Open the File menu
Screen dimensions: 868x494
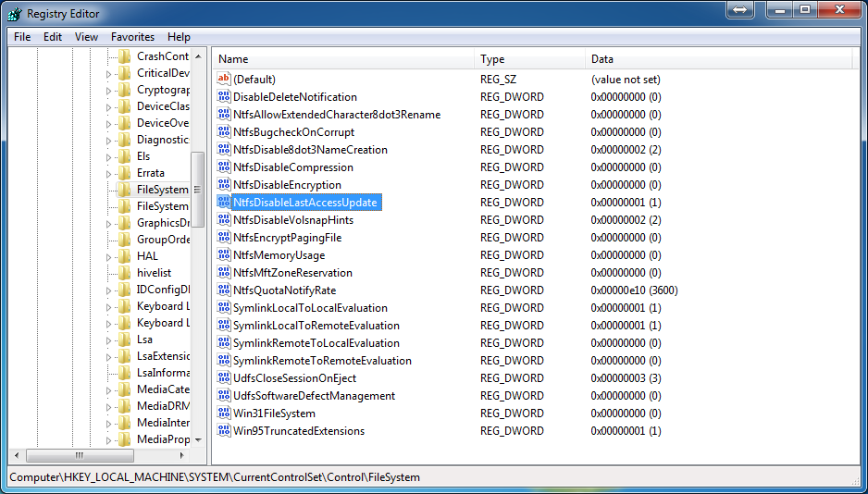[x=22, y=37]
